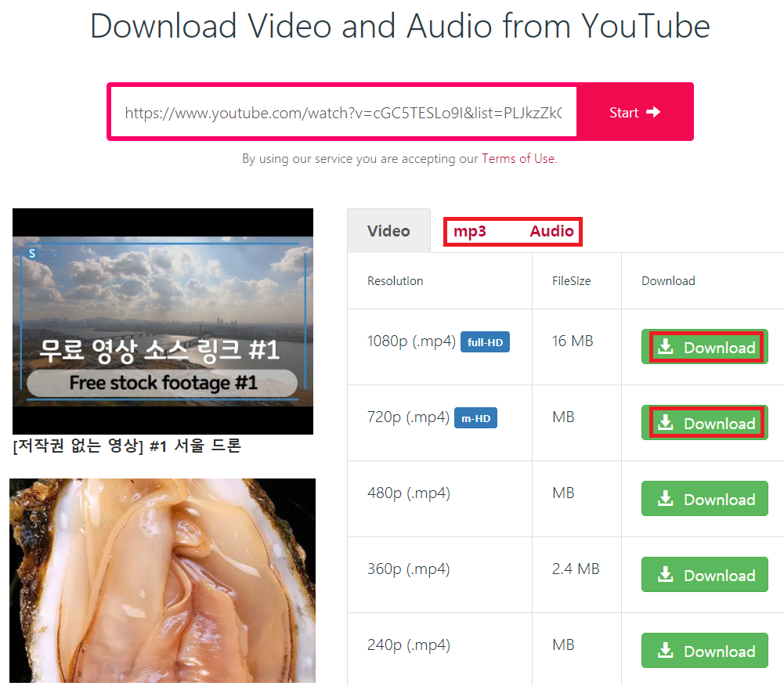Click the YouTube URL input field

point(343,112)
